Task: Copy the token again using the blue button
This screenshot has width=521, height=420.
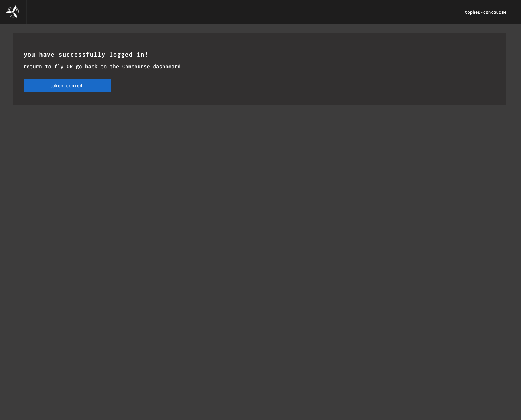Action: pos(67,85)
